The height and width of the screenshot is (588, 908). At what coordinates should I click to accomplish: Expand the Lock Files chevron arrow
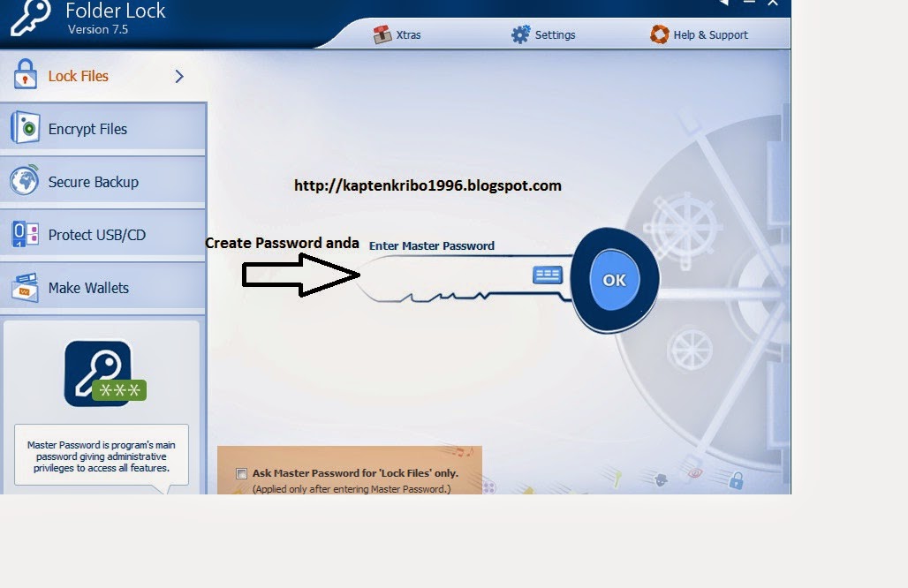(x=179, y=77)
